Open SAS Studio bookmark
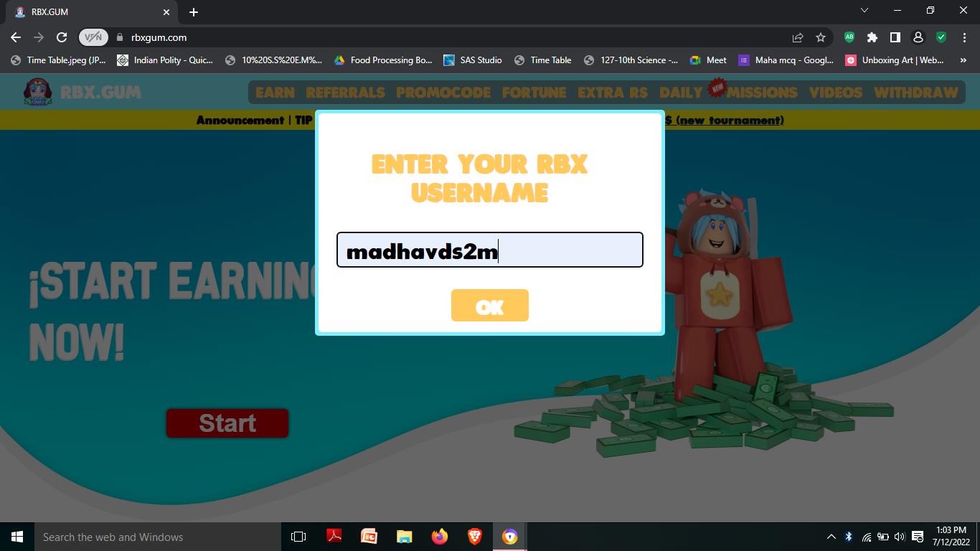This screenshot has height=551, width=980. [x=473, y=60]
